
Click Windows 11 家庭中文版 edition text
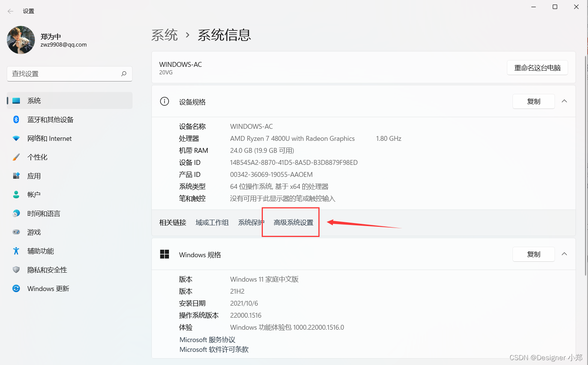[264, 279]
